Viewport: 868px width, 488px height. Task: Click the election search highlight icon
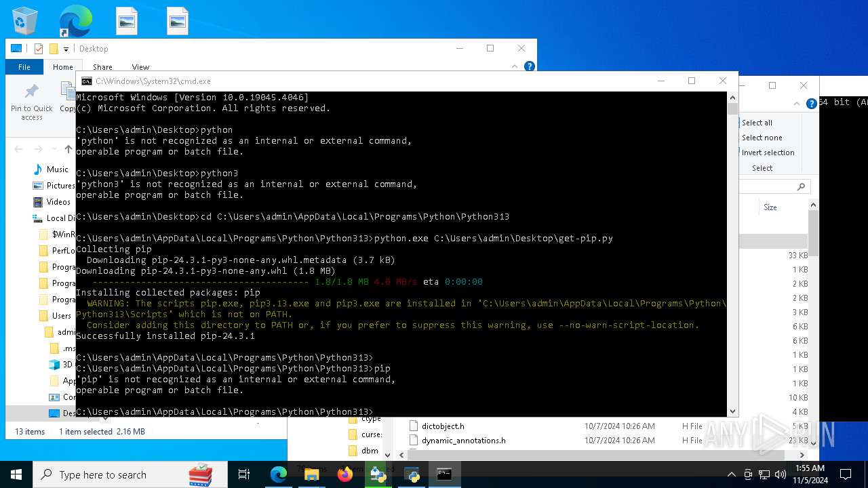[x=201, y=474]
